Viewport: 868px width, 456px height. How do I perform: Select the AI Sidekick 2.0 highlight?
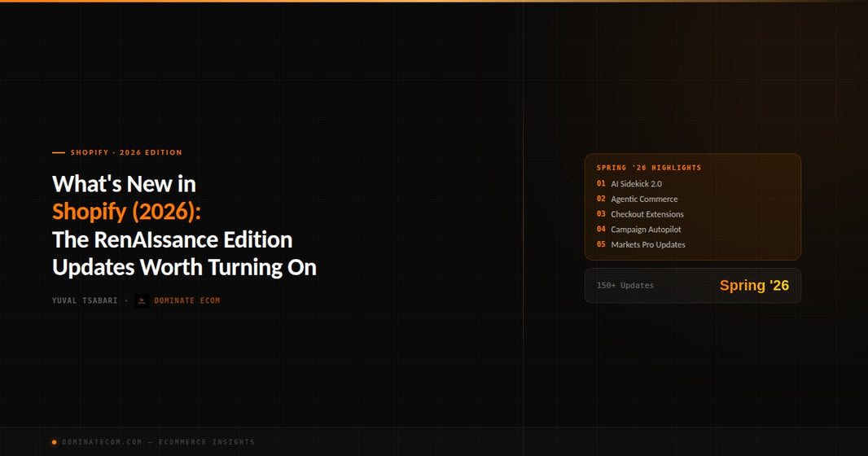click(x=636, y=184)
